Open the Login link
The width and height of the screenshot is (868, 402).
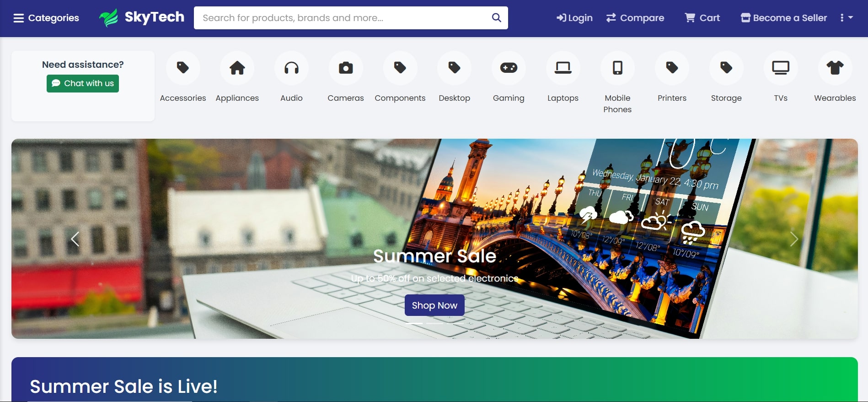(574, 18)
